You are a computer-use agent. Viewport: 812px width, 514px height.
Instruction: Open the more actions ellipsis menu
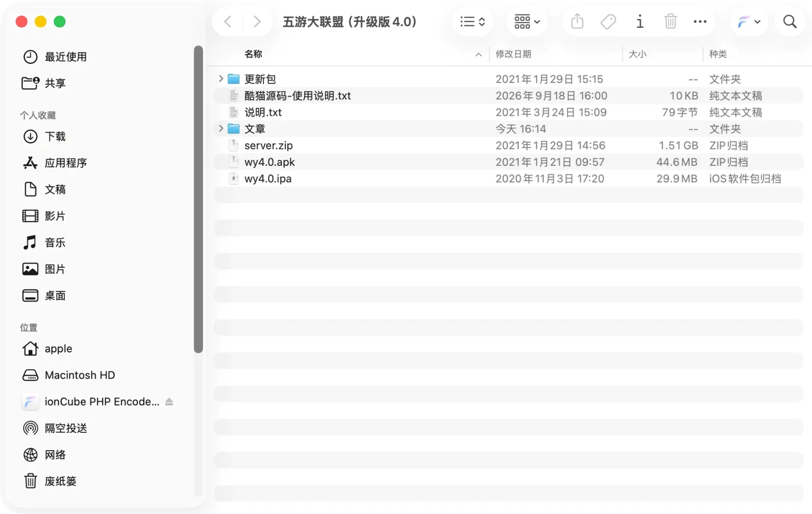click(700, 22)
